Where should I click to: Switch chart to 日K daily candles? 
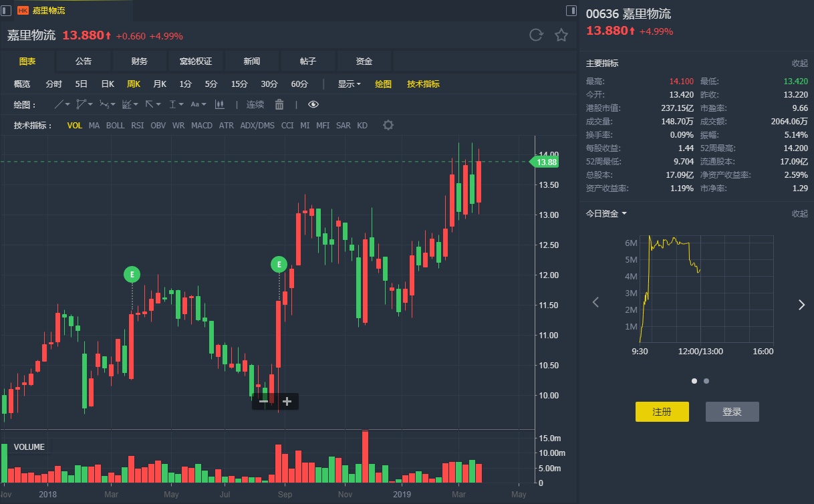pyautogui.click(x=108, y=84)
